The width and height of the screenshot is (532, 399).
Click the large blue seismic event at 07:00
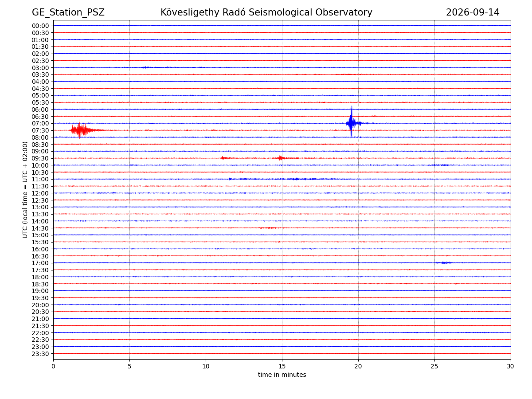[352, 123]
